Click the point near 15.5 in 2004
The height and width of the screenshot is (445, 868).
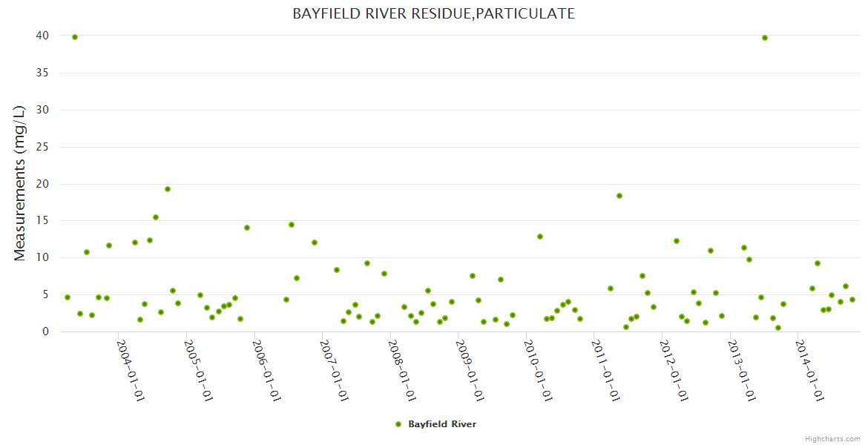tap(156, 217)
